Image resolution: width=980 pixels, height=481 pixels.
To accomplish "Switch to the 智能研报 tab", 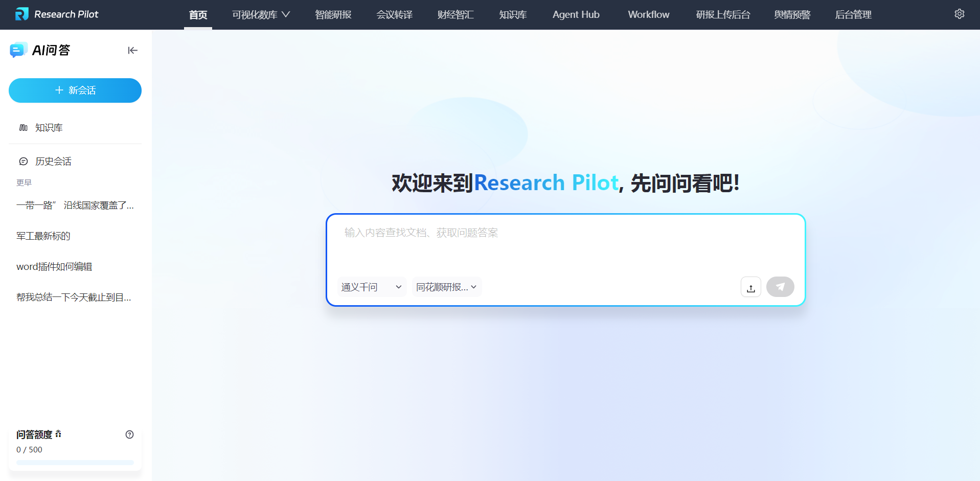I will tap(333, 15).
